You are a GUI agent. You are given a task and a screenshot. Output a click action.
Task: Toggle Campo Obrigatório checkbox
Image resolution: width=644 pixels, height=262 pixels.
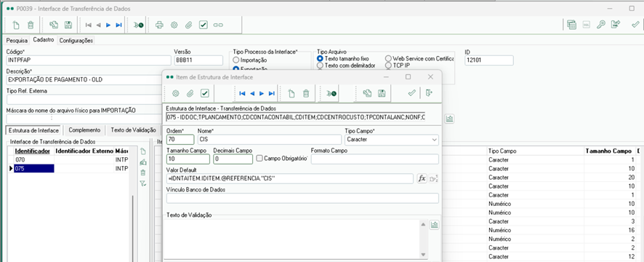[x=259, y=158]
